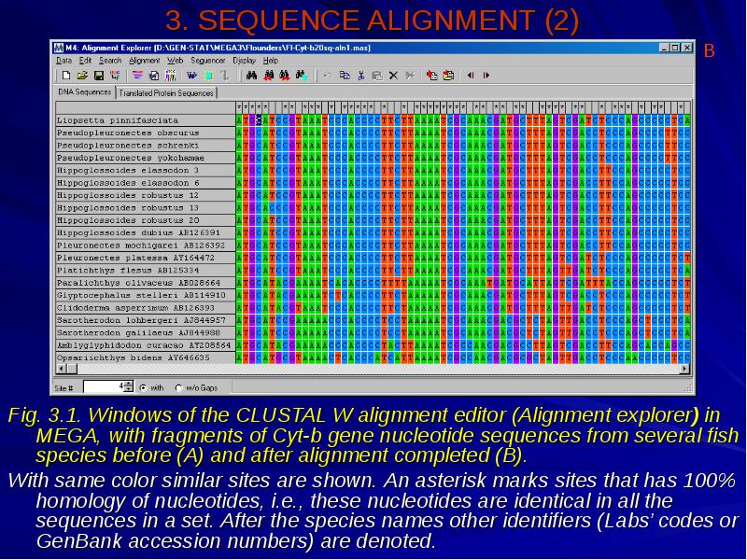This screenshot has width=747, height=560.
Task: Click the red left arrow icon
Action: tap(470, 75)
